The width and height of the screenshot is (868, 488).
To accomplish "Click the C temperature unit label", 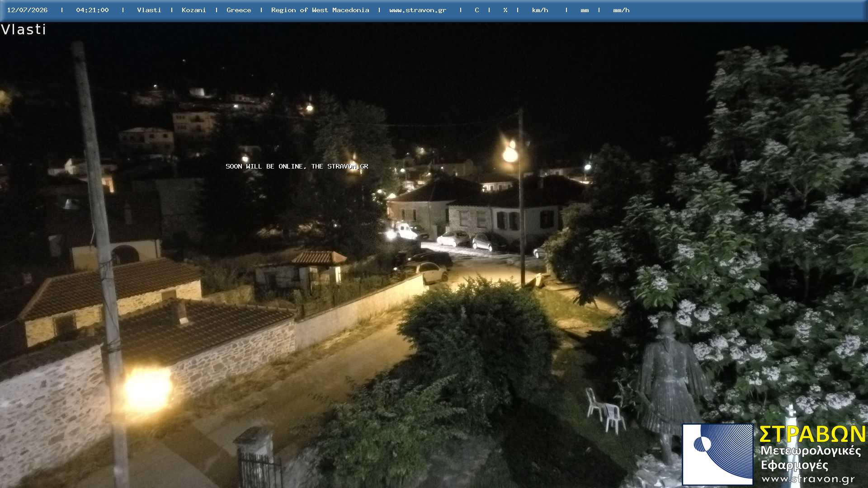I will (477, 10).
